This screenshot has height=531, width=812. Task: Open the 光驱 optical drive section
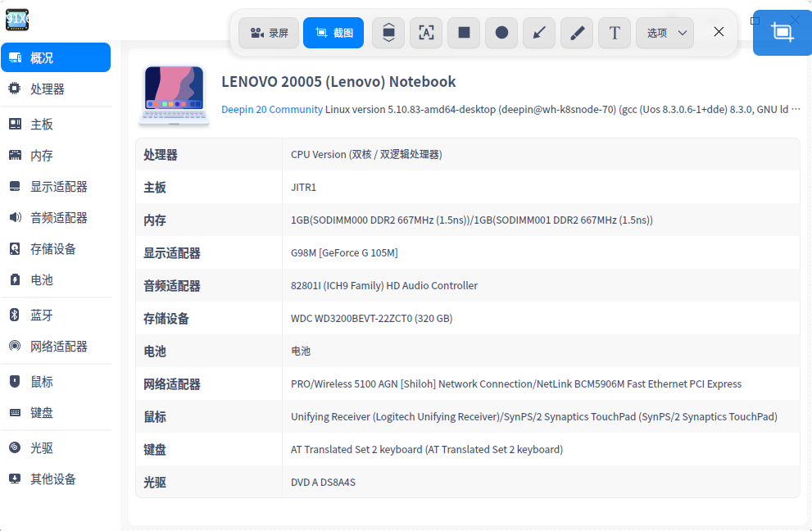(x=43, y=447)
